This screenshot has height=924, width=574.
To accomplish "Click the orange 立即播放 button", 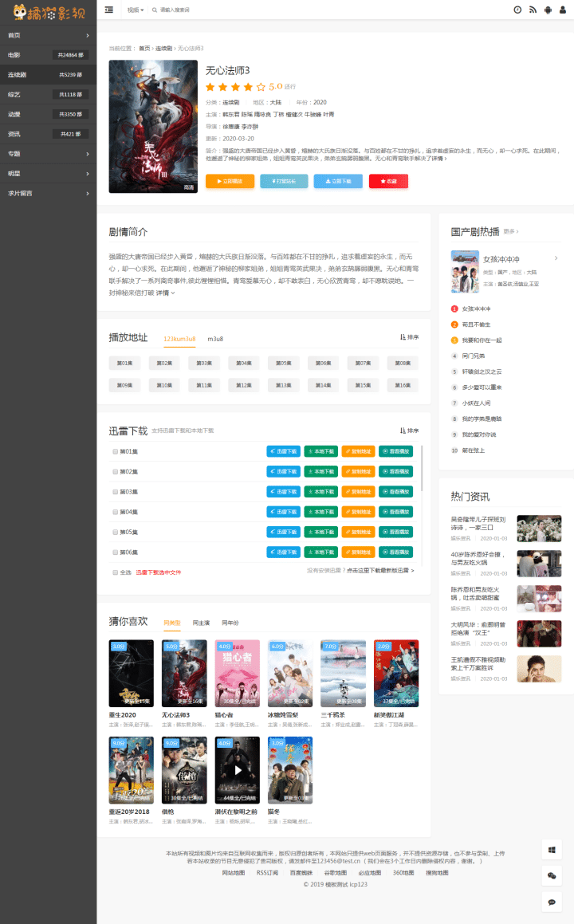I will (230, 181).
